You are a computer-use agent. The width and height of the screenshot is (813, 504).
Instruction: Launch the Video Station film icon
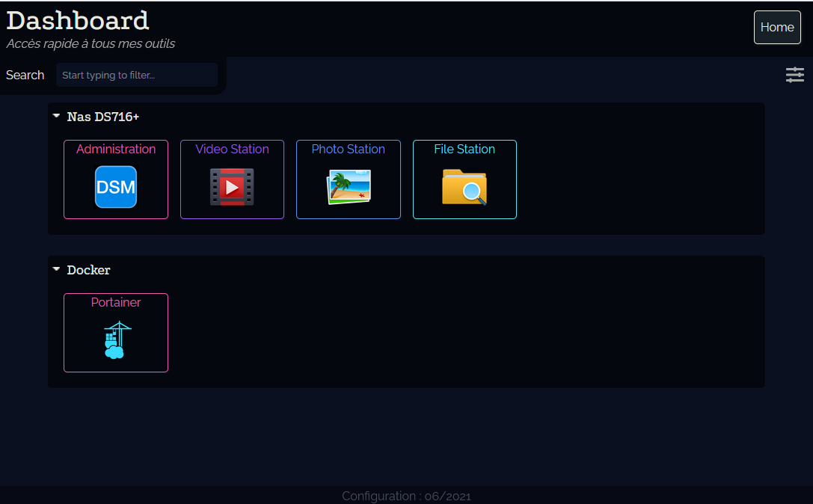[232, 187]
